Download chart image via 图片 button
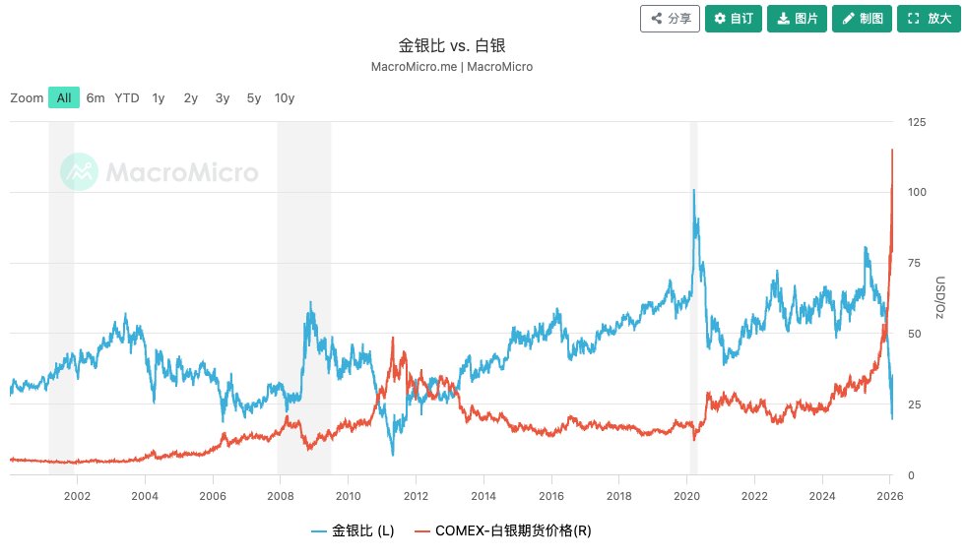The image size is (966, 560). [796, 19]
